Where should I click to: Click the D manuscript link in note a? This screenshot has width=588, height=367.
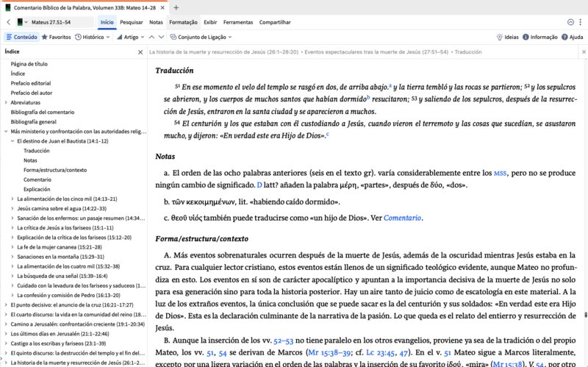point(259,185)
